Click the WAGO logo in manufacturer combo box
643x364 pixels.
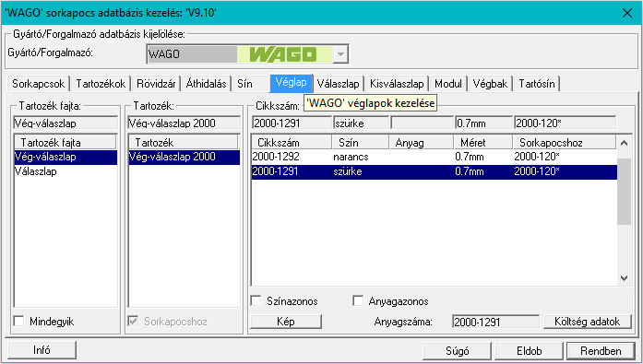284,54
